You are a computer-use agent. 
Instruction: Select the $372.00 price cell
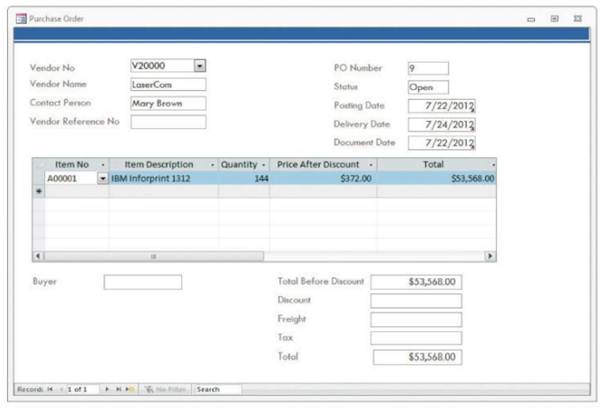323,179
